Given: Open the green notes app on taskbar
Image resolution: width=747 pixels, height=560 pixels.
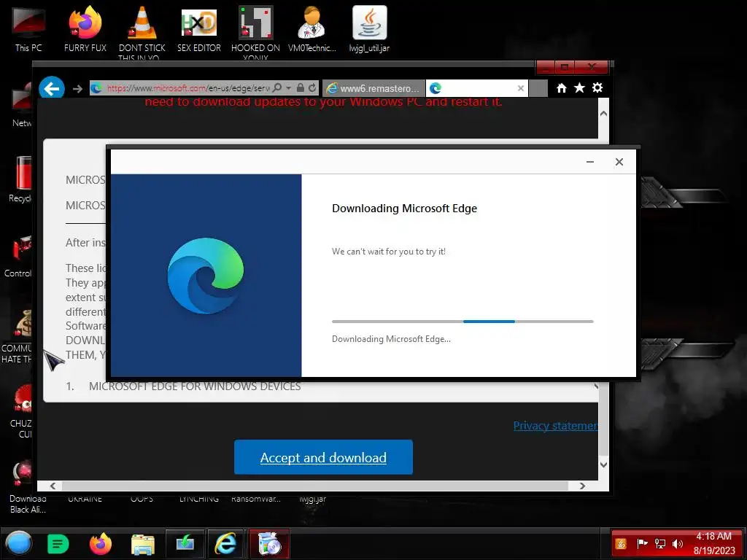Looking at the screenshot, I should coord(58,543).
